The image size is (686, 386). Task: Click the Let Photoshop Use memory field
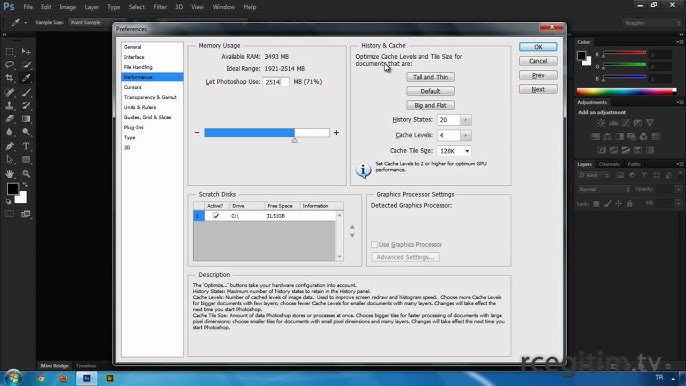pyautogui.click(x=276, y=82)
